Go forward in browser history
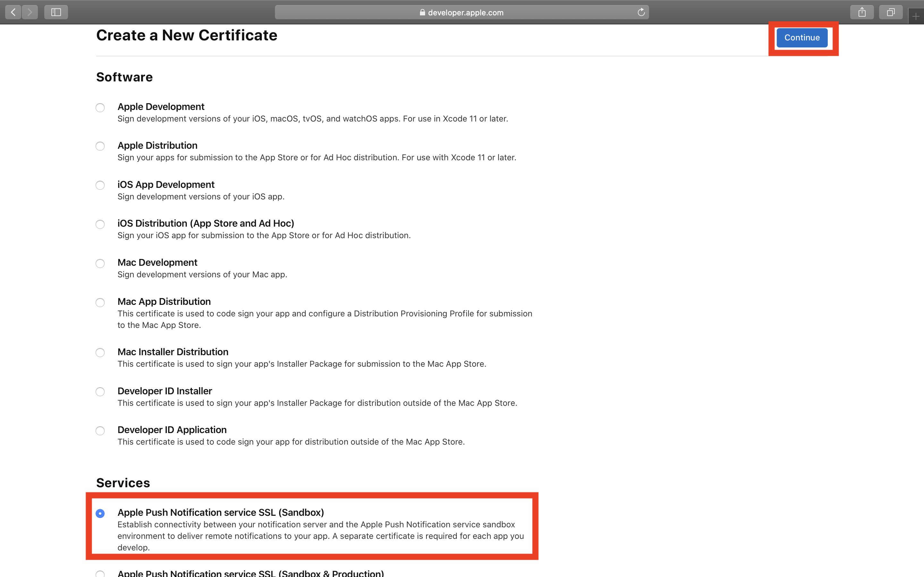The image size is (924, 577). (x=30, y=12)
